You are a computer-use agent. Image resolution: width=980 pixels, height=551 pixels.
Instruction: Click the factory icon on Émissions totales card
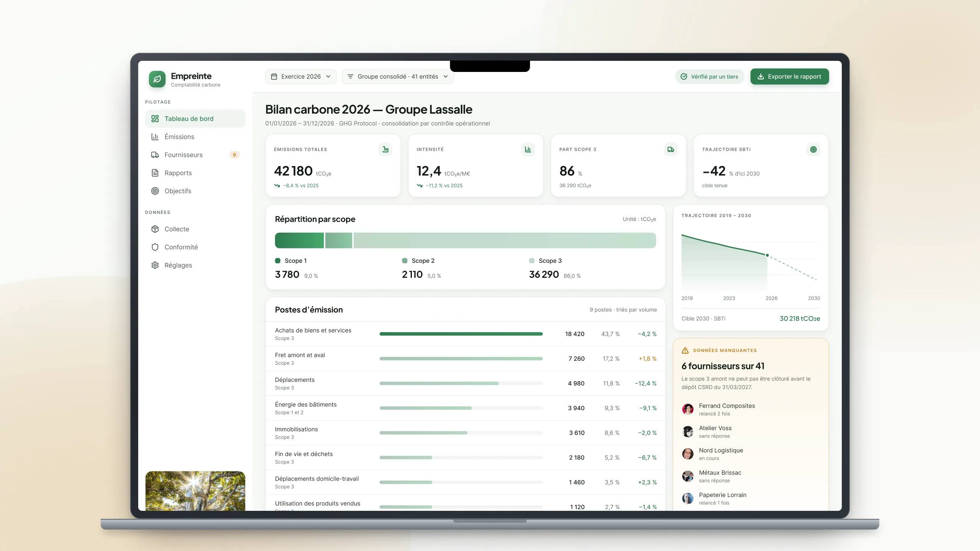pos(385,150)
